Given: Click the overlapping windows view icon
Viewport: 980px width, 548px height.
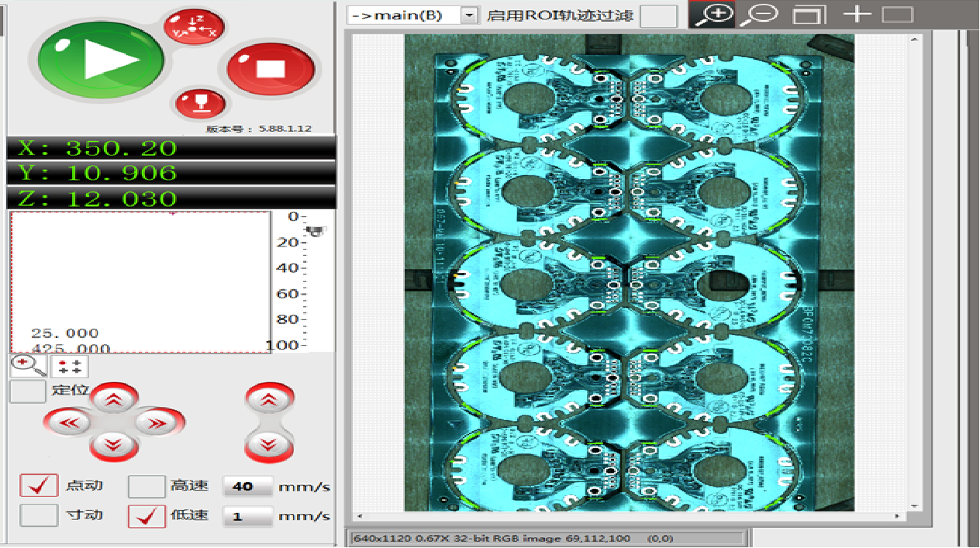Looking at the screenshot, I should 809,15.
